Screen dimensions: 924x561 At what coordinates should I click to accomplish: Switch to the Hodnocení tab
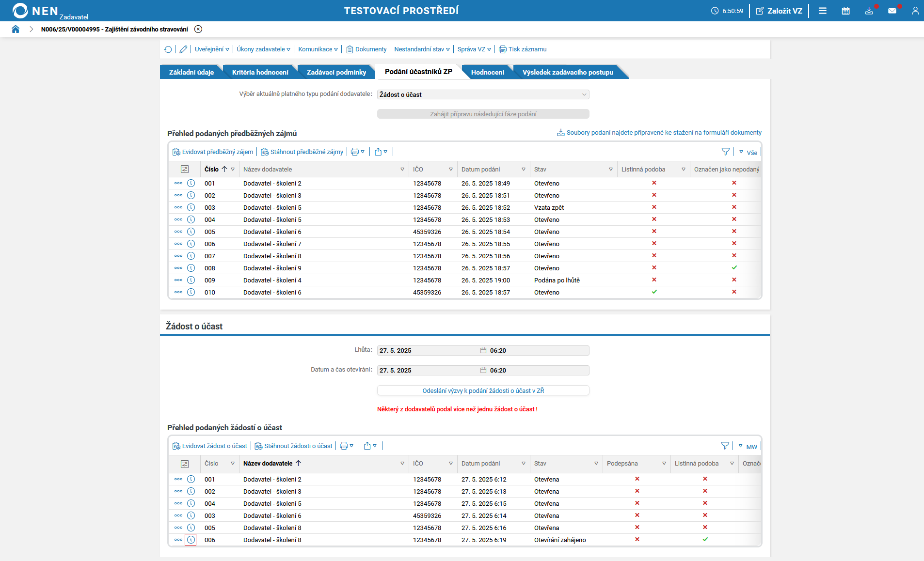[x=487, y=72]
